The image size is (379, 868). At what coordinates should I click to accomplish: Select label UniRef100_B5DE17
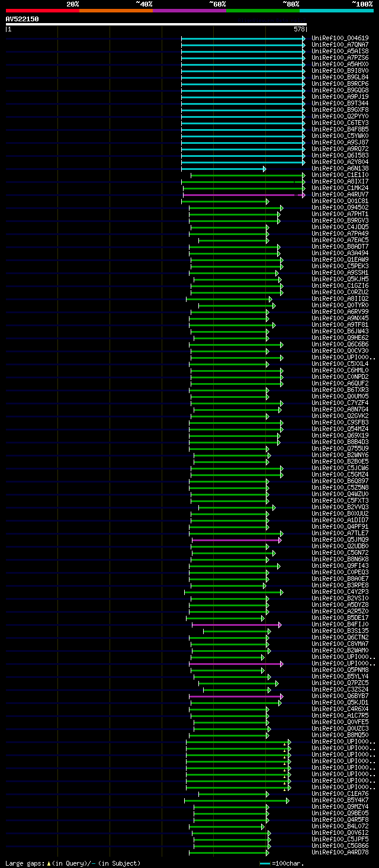coord(340,618)
